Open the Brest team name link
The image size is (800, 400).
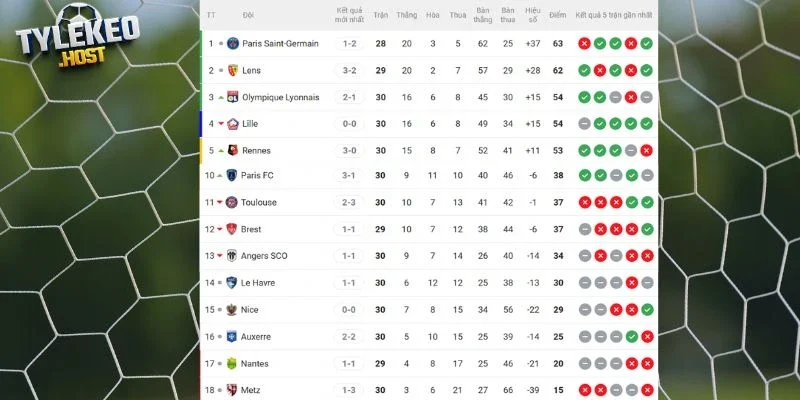click(x=251, y=229)
